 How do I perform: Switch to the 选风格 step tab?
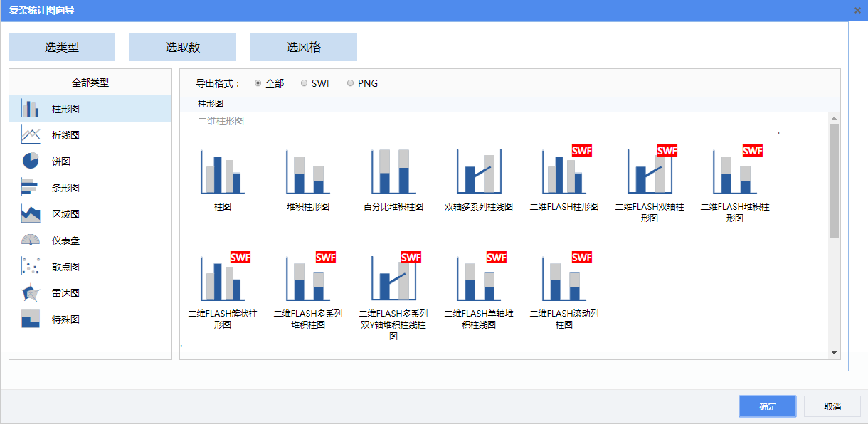pos(304,47)
